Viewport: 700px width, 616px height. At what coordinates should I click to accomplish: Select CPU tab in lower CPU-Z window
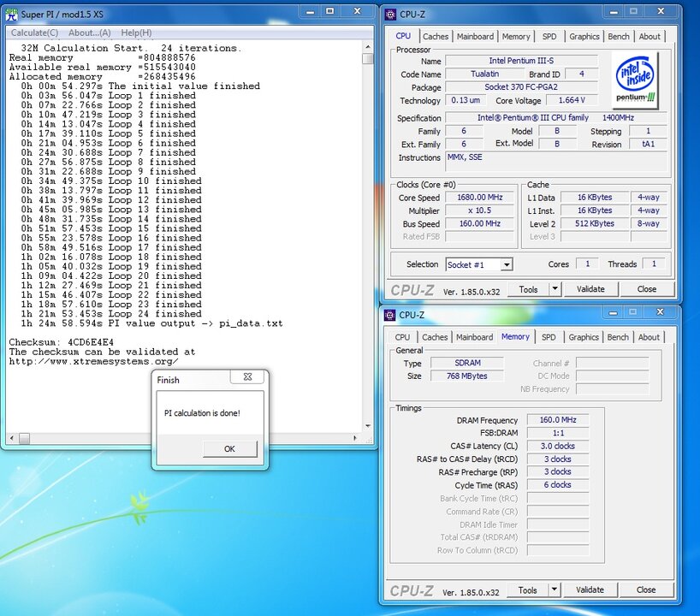coord(402,337)
